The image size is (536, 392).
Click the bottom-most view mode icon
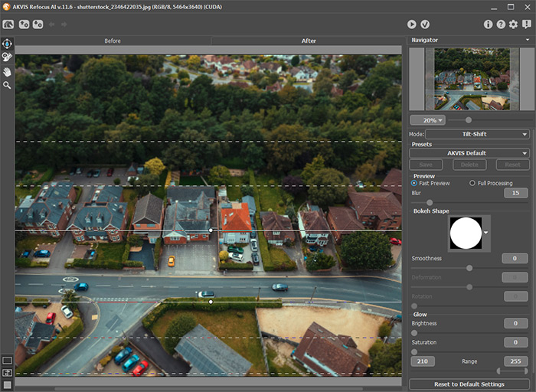(x=7, y=385)
